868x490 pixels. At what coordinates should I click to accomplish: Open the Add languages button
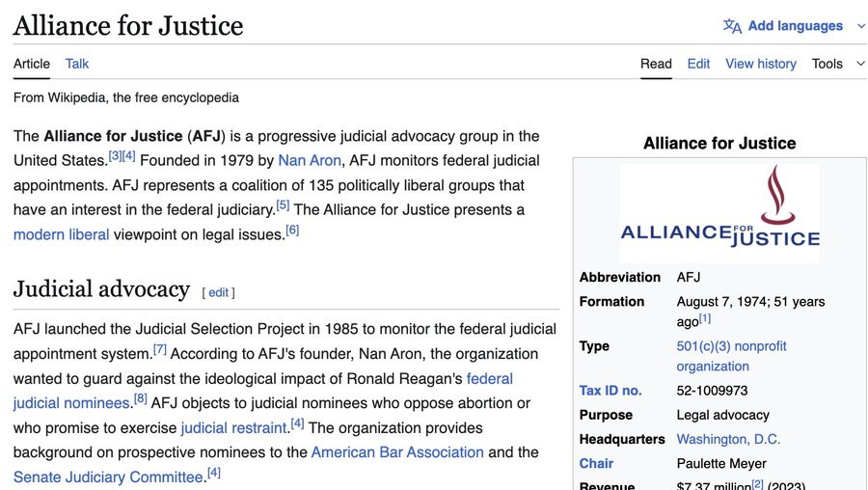795,26
